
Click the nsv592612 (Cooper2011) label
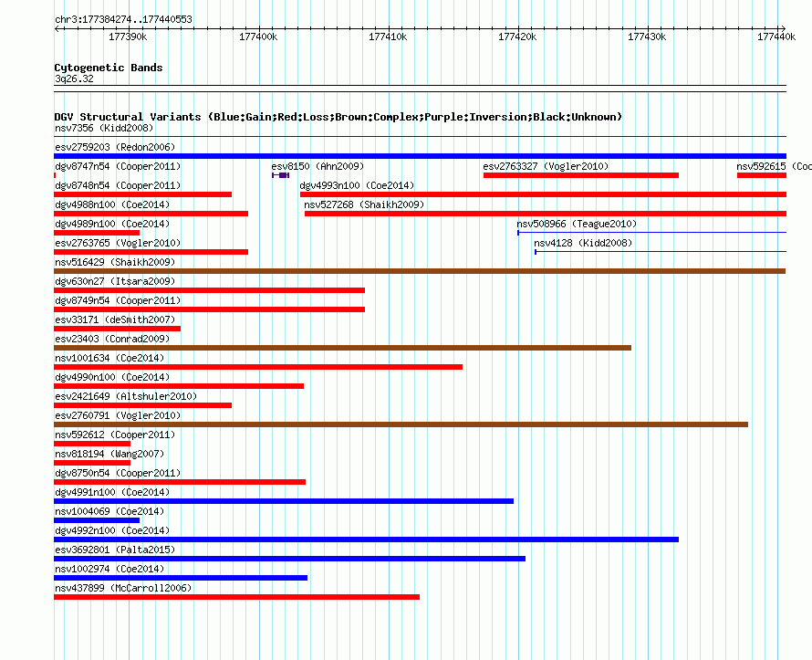pyautogui.click(x=115, y=435)
